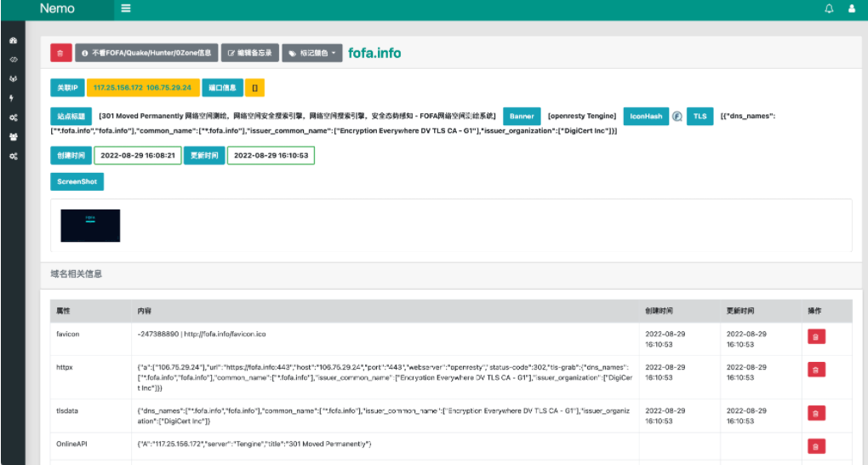Click favicon hash -247388890 content cell
This screenshot has height=465, width=868.
pos(385,339)
